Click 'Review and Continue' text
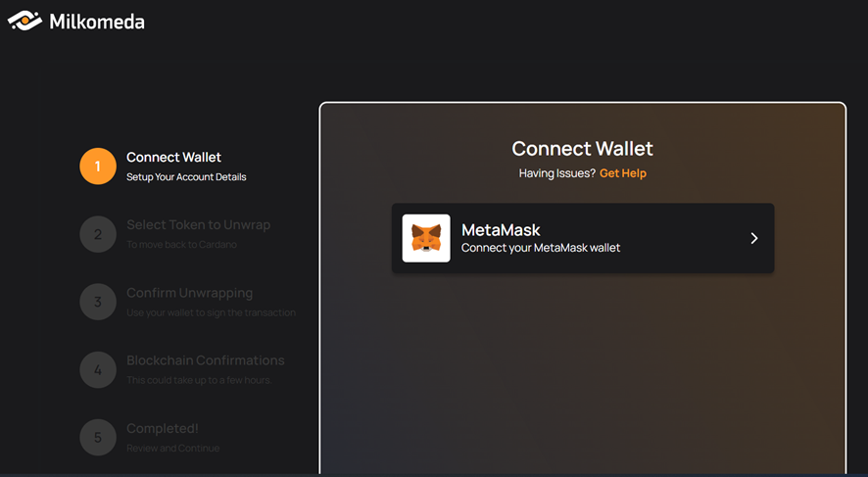 173,449
